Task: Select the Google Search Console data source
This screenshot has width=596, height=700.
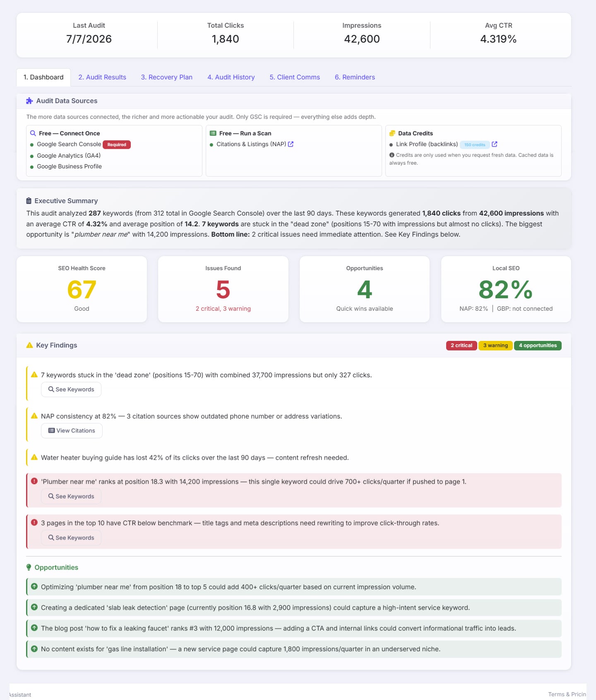Action: click(69, 144)
